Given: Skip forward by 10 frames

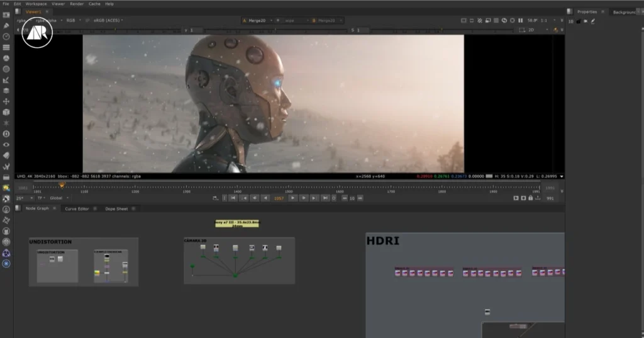Looking at the screenshot, I should pos(360,198).
